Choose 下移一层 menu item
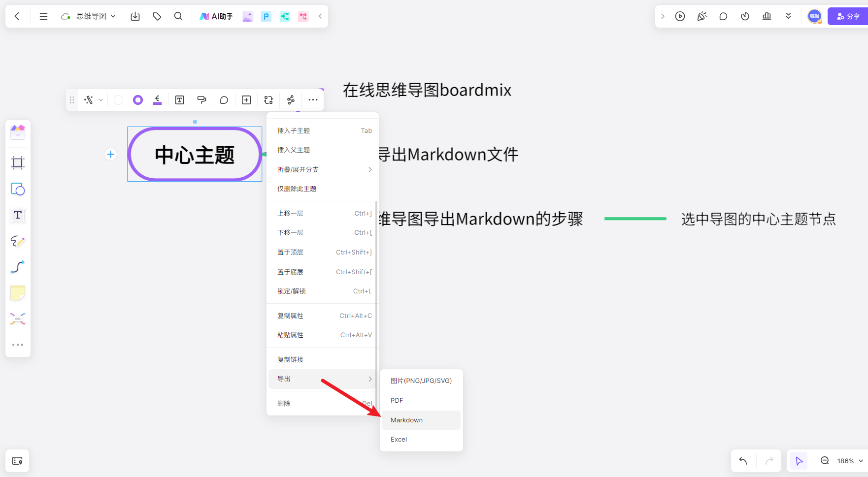 (323, 232)
